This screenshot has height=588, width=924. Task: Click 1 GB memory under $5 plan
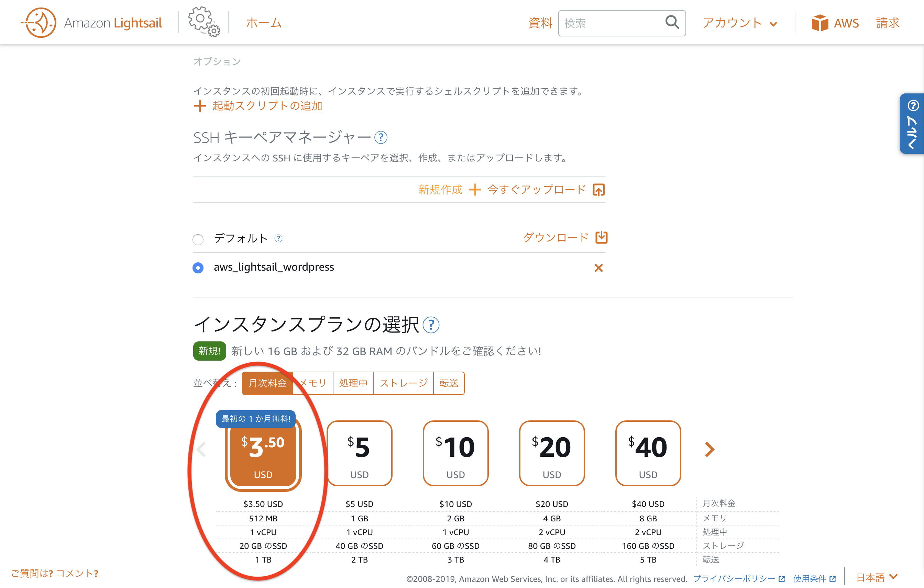point(360,518)
